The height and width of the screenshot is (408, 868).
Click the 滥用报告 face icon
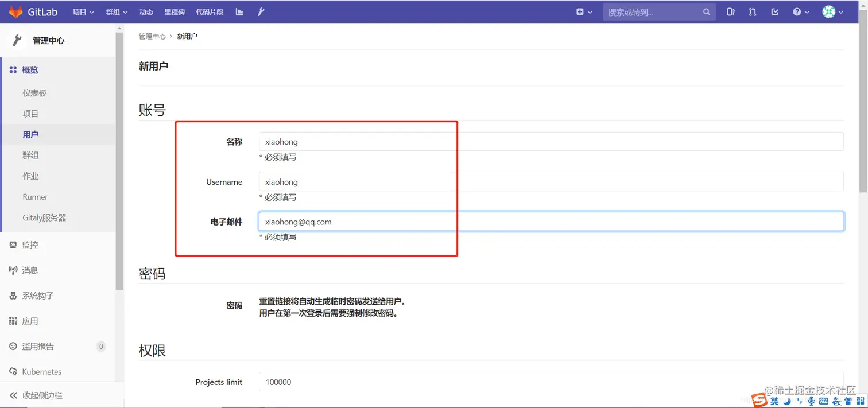pos(13,346)
